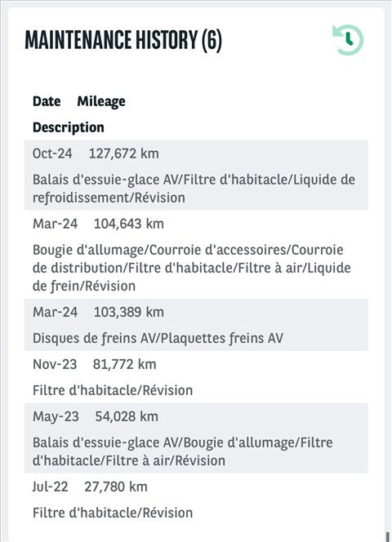
Task: Click the Description column header
Action: pyautogui.click(x=68, y=127)
